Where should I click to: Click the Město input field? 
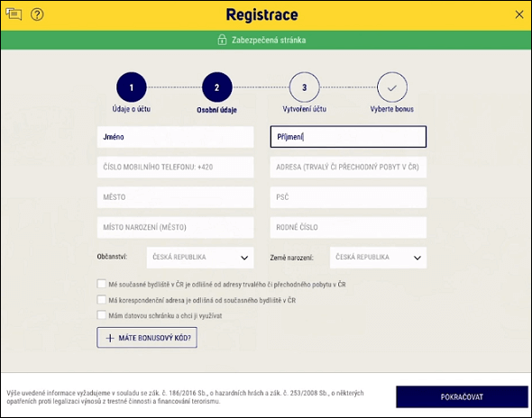coord(176,197)
